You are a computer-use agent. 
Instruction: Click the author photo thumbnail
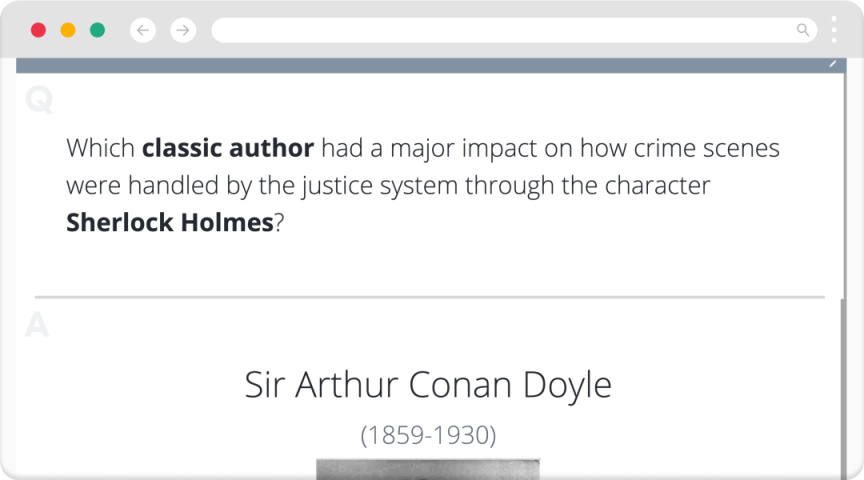pos(428,469)
